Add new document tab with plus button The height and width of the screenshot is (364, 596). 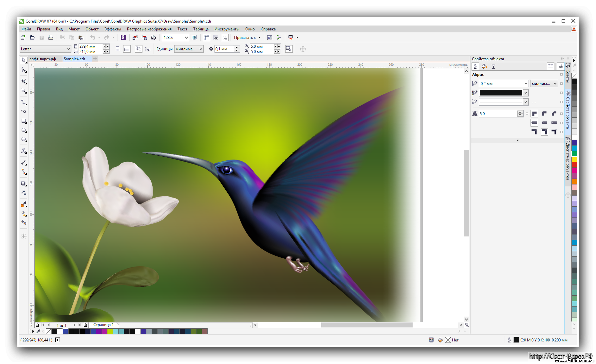(x=95, y=59)
